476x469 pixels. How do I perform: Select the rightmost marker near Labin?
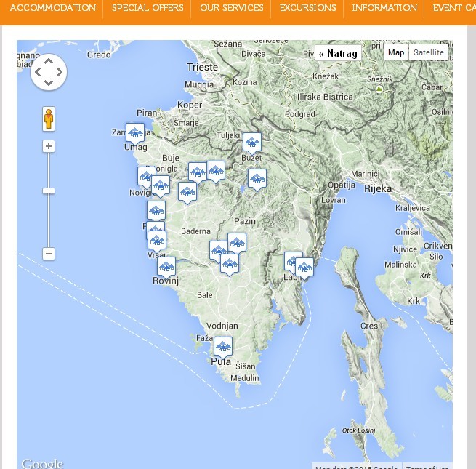tap(304, 268)
